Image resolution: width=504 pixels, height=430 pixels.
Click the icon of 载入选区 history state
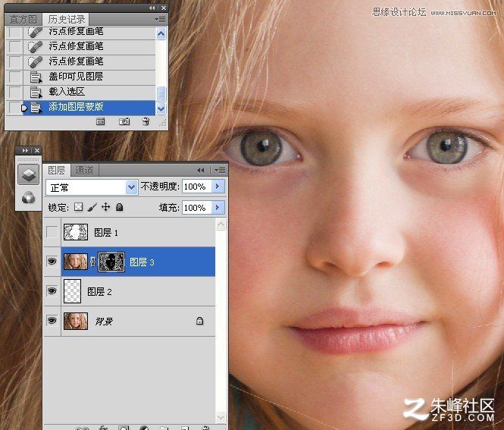click(36, 93)
